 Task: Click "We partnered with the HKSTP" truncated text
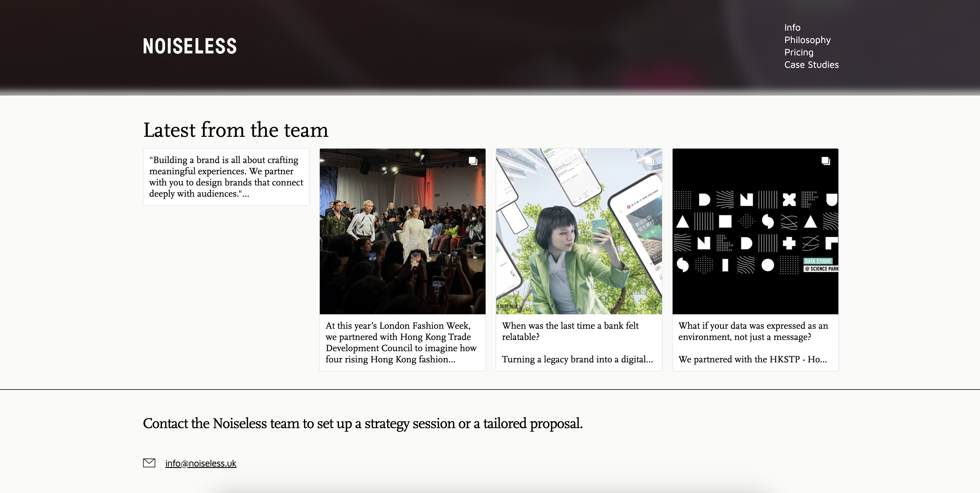click(752, 359)
